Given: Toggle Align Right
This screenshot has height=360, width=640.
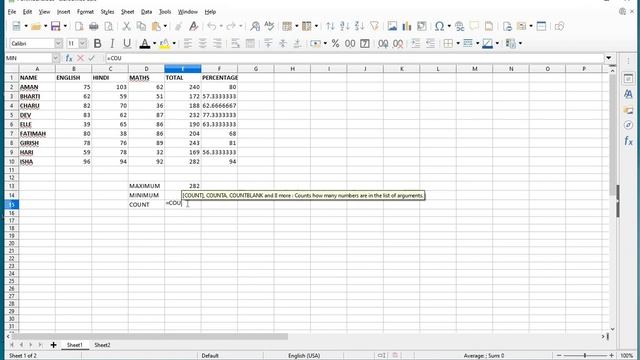Looking at the screenshot, I should pyautogui.click(x=218, y=44).
